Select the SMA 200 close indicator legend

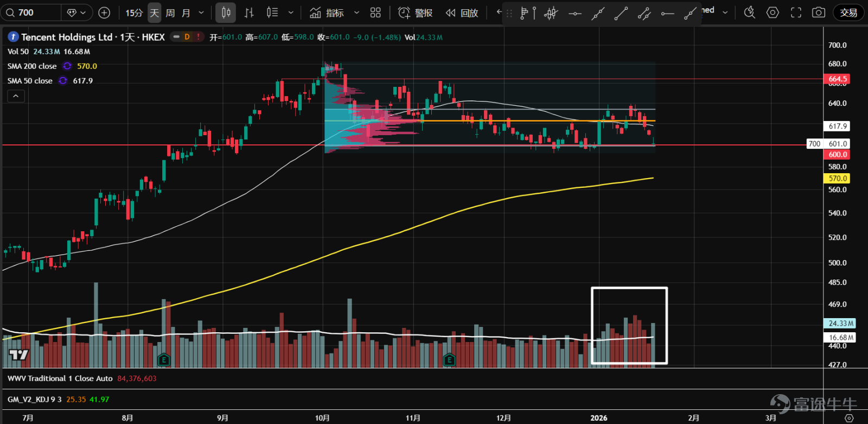[x=32, y=66]
